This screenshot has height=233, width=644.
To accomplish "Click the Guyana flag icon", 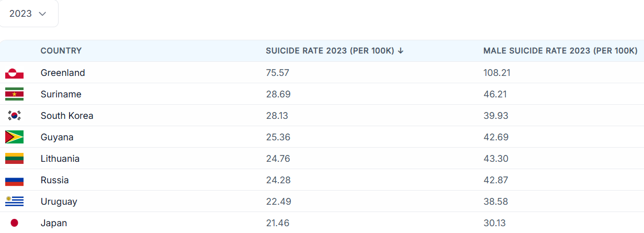I will [14, 137].
